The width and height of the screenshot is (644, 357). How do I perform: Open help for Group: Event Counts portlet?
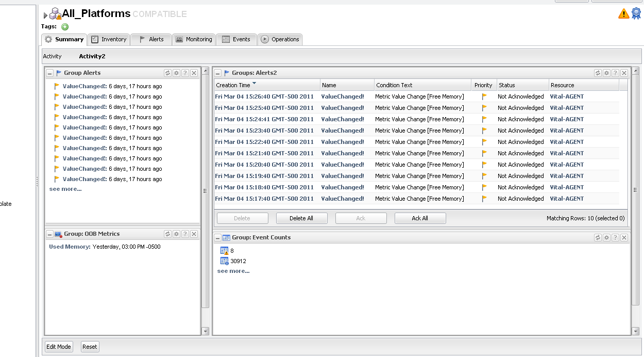click(x=615, y=238)
